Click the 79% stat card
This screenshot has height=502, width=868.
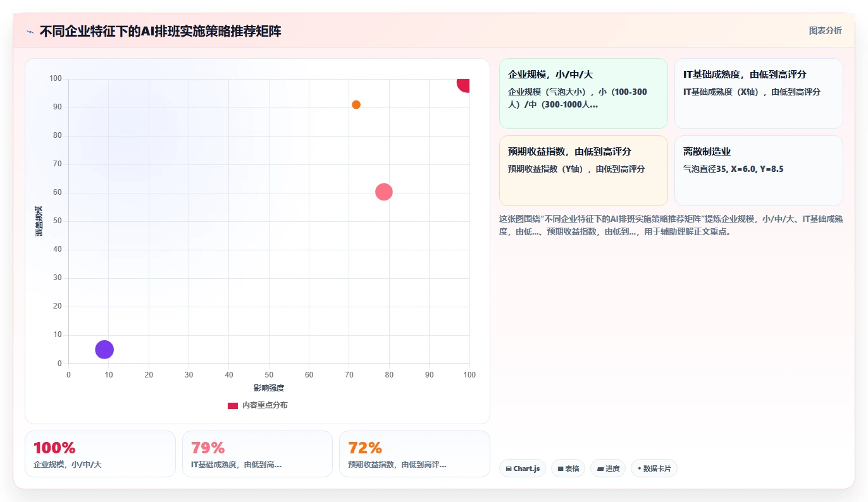point(257,454)
